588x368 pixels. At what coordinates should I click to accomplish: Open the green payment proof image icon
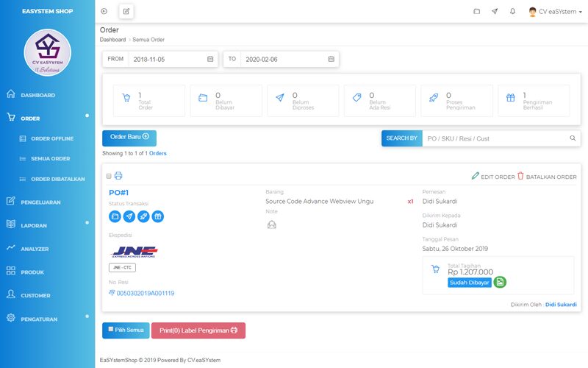tap(500, 282)
